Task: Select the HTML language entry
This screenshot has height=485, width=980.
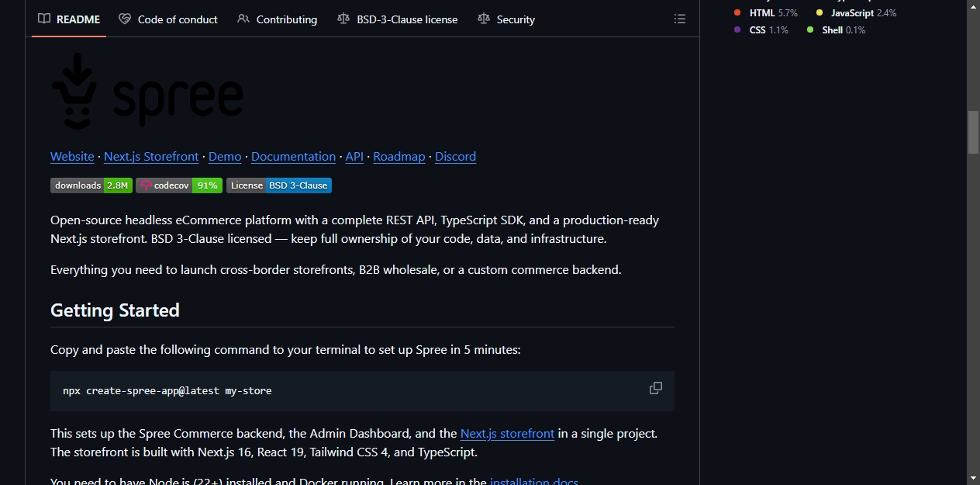Action: [x=765, y=13]
